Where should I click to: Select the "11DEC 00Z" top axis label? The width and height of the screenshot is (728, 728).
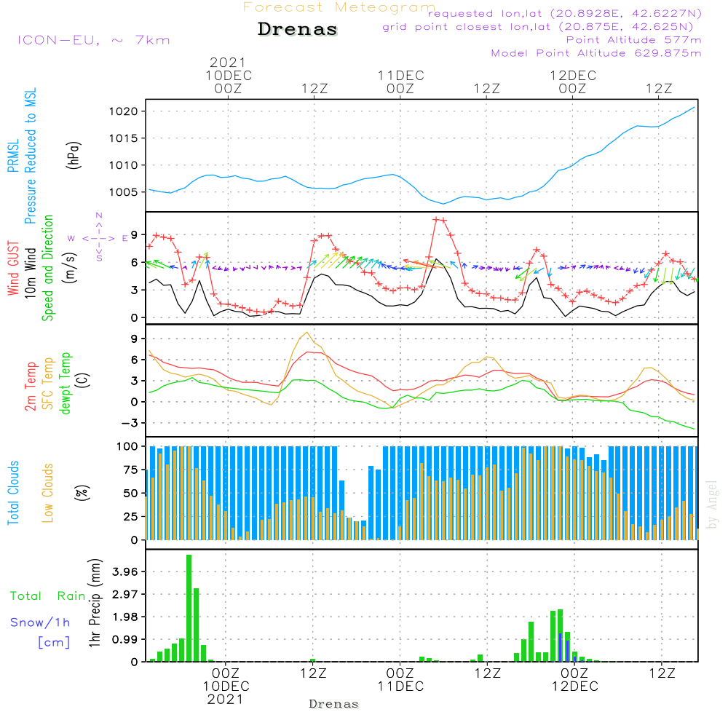coord(400,82)
